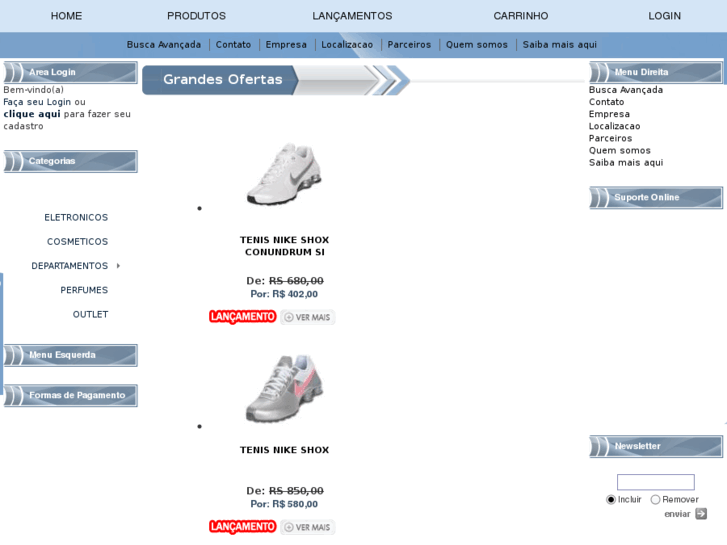Click price text 'Por: R$ 580,00'

[284, 504]
